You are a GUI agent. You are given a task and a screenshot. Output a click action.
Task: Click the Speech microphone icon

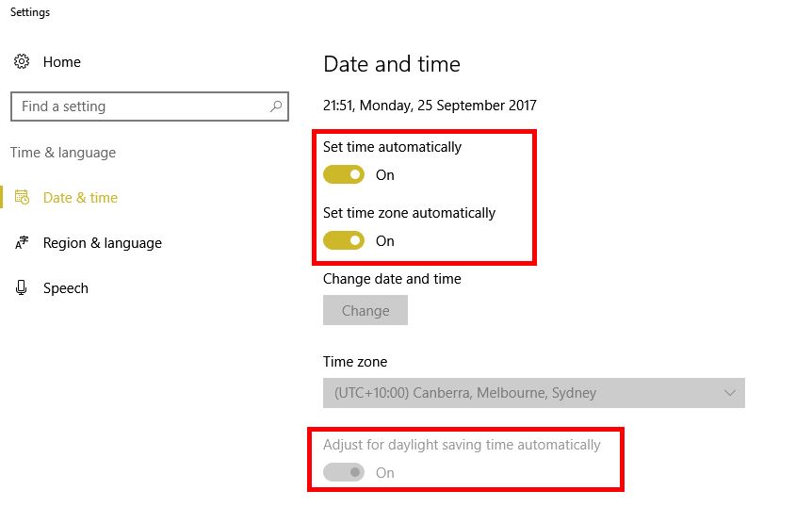pos(22,288)
